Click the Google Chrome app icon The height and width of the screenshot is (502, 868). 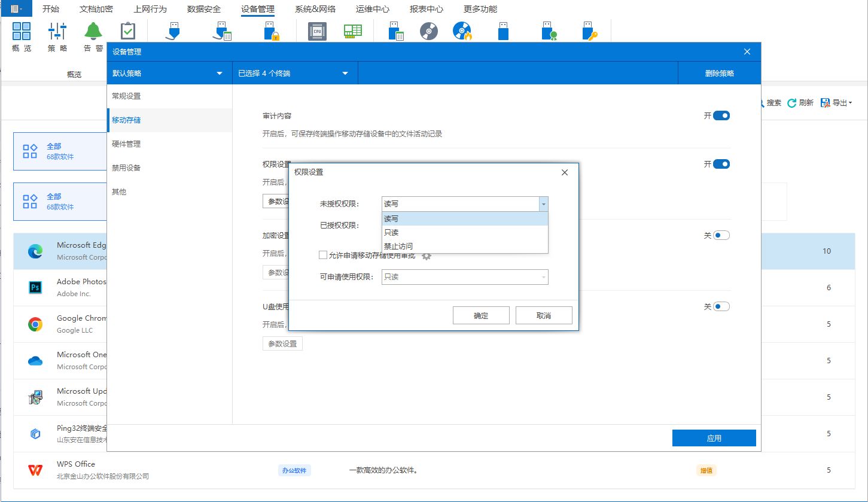35,324
